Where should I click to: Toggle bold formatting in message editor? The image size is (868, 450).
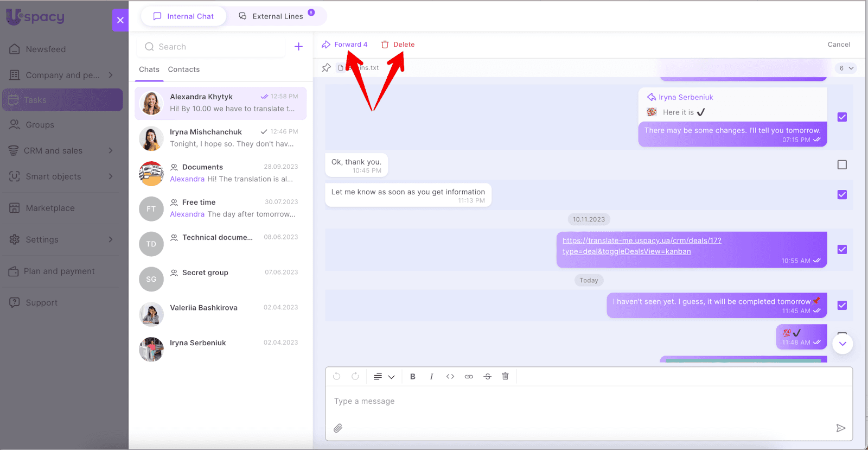[412, 377]
